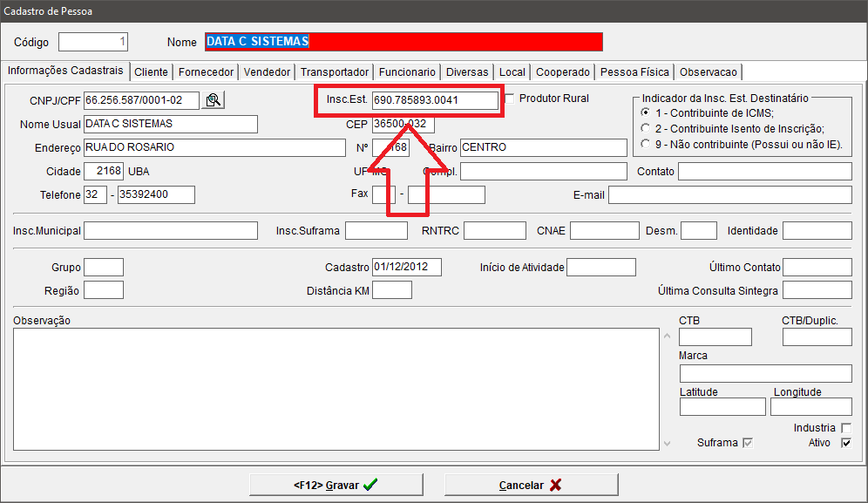This screenshot has width=868, height=503.
Task: Click the CNPJ/CPF search magnifier icon
Action: click(x=213, y=100)
